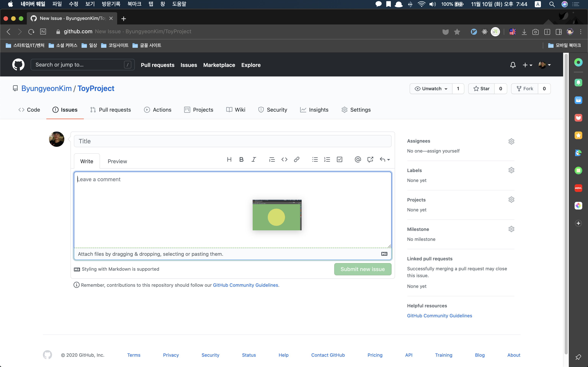
Task: Insert a heading with H icon
Action: coord(229,159)
